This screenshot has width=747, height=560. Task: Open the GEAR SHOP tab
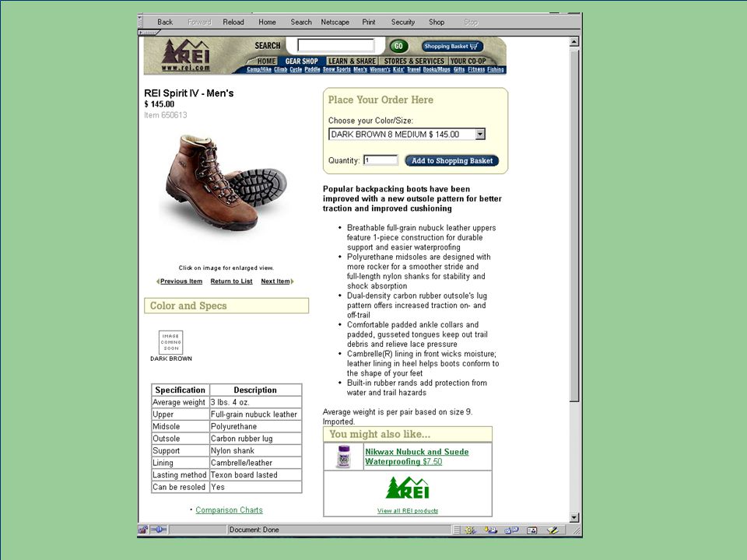pyautogui.click(x=302, y=61)
